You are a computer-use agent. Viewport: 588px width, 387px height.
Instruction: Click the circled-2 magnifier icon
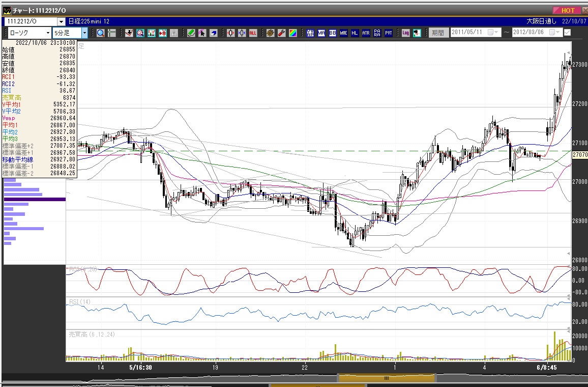(x=140, y=33)
